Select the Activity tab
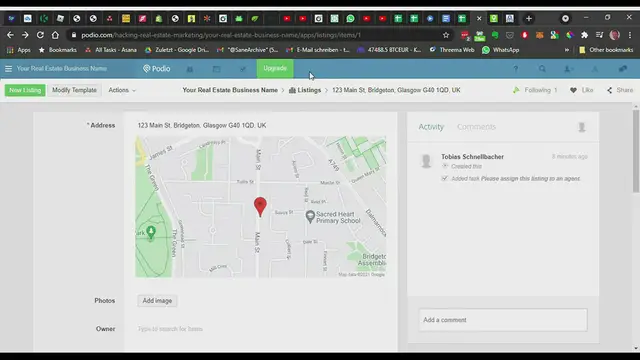Viewport: 640px width, 360px height. [431, 127]
